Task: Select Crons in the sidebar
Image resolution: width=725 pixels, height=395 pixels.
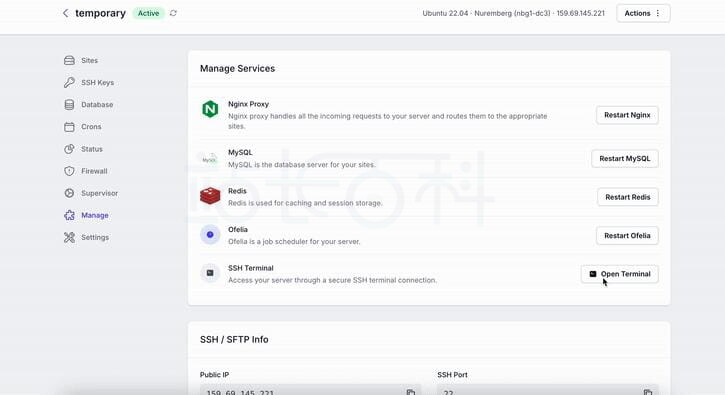Action: tap(91, 127)
